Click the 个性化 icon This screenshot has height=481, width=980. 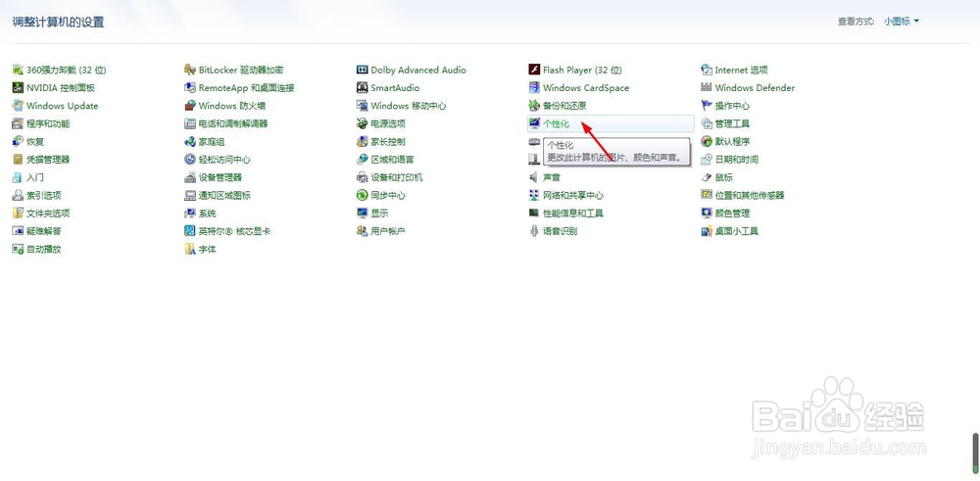click(x=534, y=123)
